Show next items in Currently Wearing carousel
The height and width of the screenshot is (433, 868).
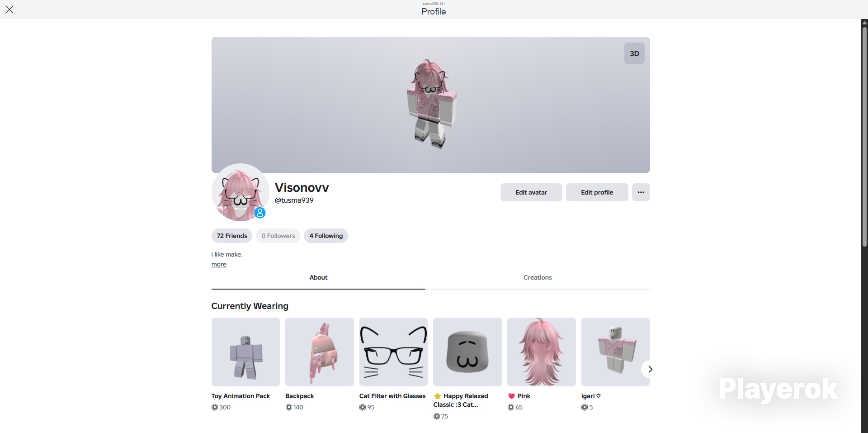click(650, 369)
